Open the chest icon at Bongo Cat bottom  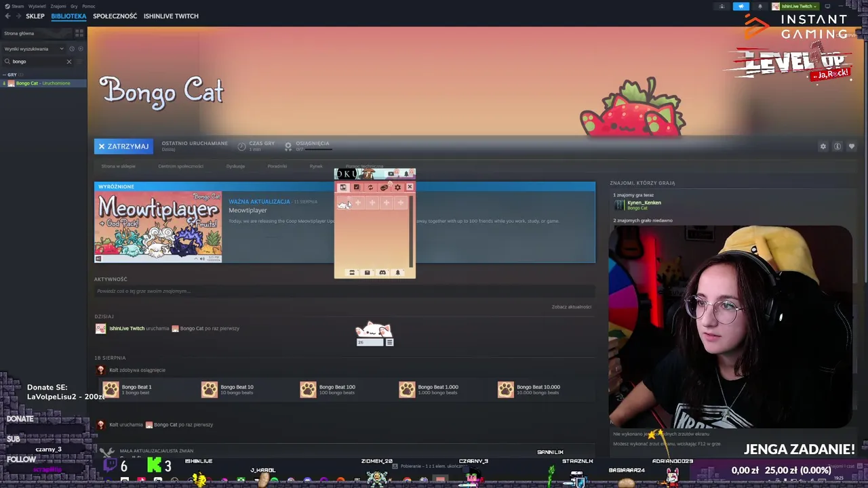[x=367, y=272]
